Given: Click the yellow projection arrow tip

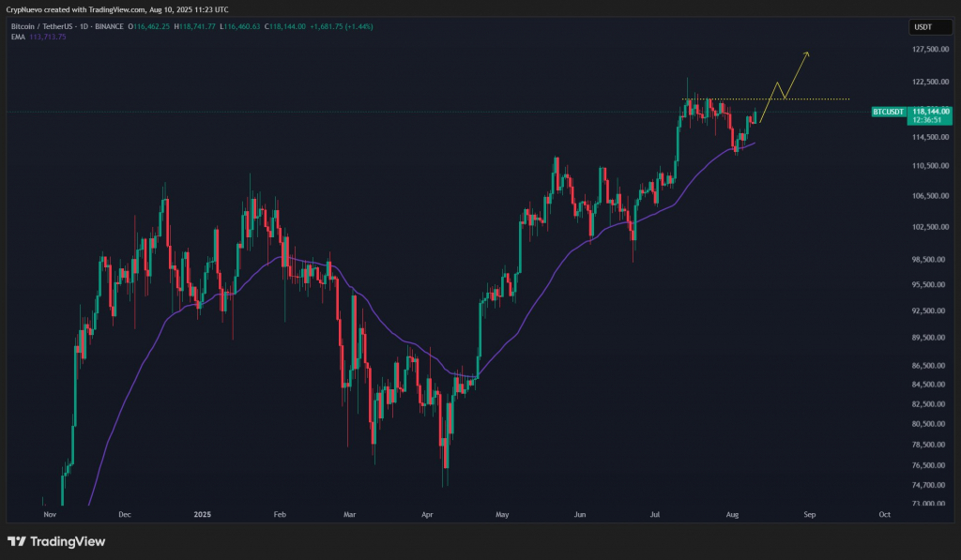Looking at the screenshot, I should click(807, 53).
